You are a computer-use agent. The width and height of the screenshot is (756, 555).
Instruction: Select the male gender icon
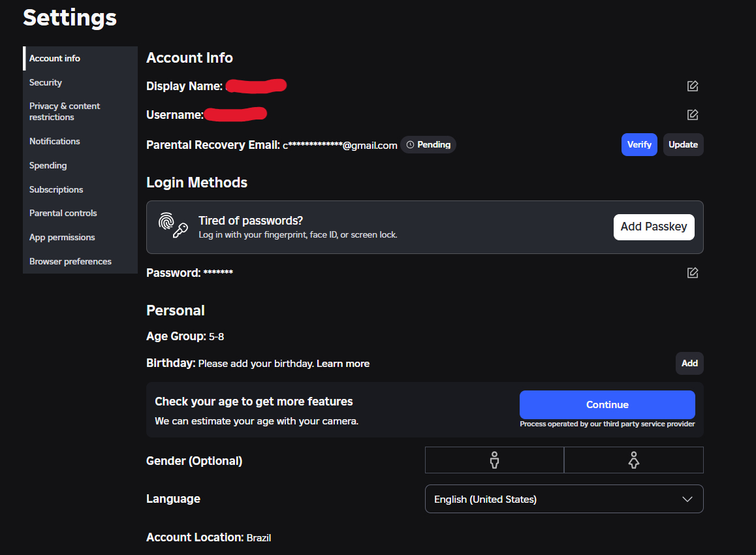tap(494, 460)
